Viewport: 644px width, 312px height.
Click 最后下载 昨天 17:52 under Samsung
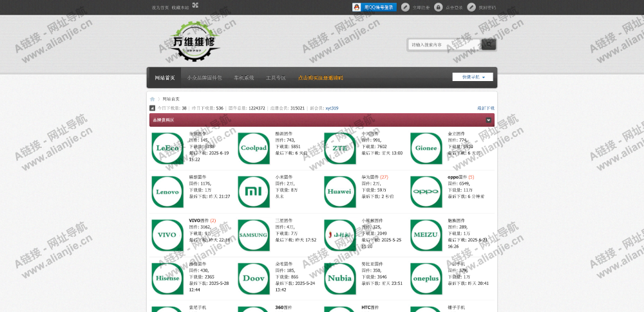pos(296,240)
